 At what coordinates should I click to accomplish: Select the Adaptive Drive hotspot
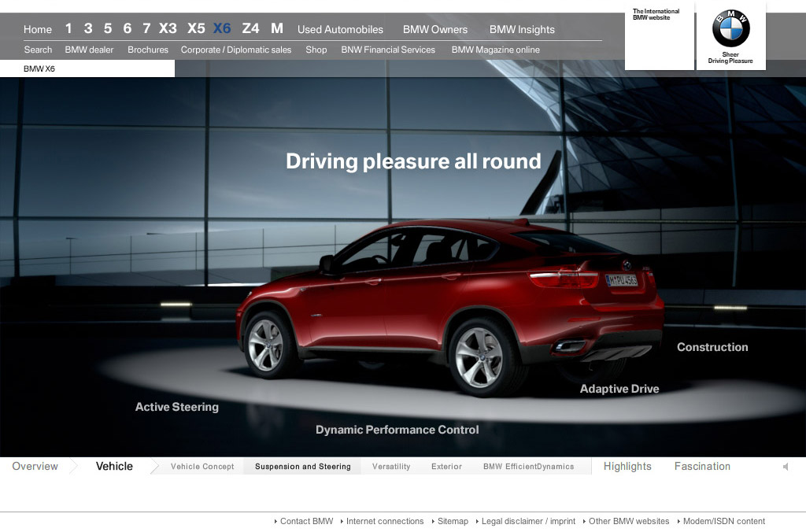click(619, 389)
